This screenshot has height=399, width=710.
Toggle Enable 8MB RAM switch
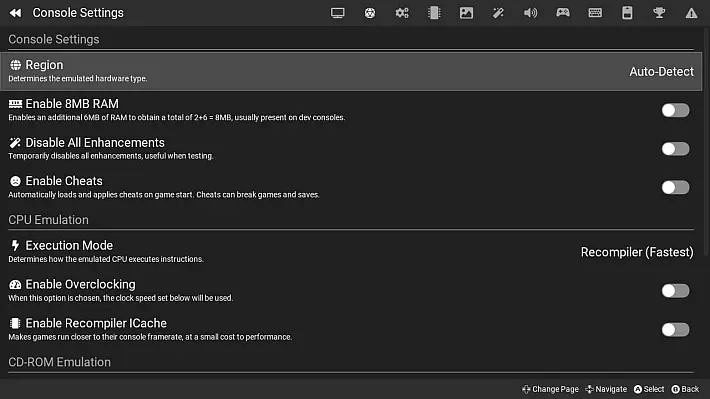point(675,110)
